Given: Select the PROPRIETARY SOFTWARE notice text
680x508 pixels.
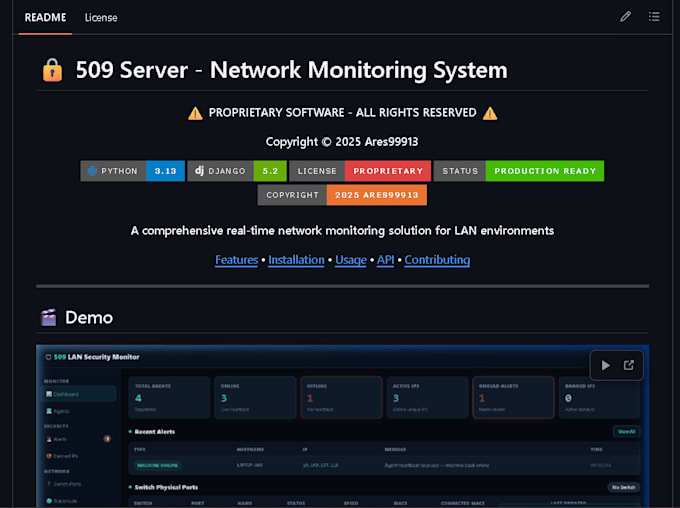Looking at the screenshot, I should click(x=342, y=113).
